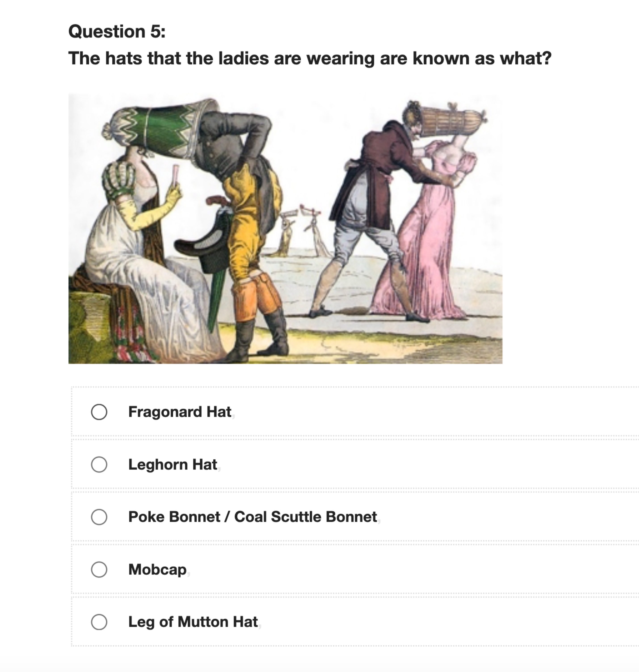The height and width of the screenshot is (672, 639).
Task: Choose the Leghorn Hat radio button
Action: click(99, 464)
